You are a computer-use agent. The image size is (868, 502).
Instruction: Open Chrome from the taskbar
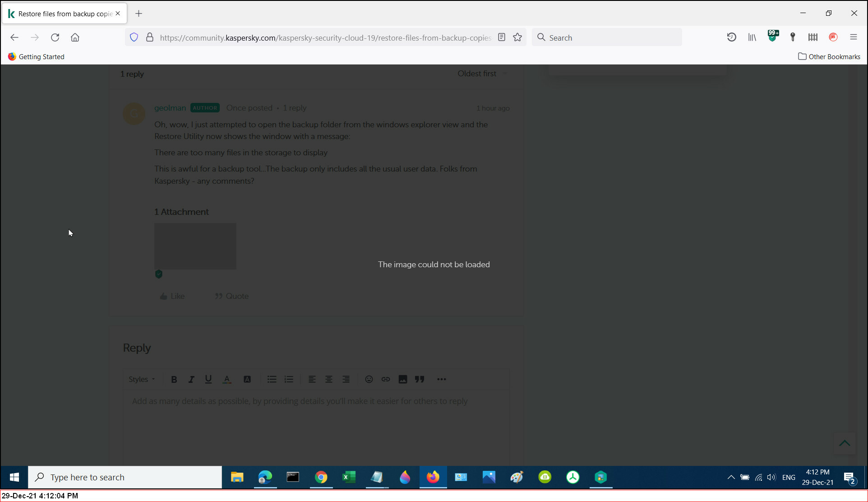(x=321, y=477)
